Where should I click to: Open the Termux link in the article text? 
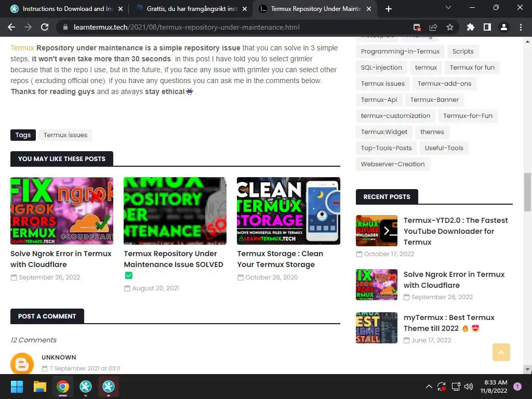(22, 48)
